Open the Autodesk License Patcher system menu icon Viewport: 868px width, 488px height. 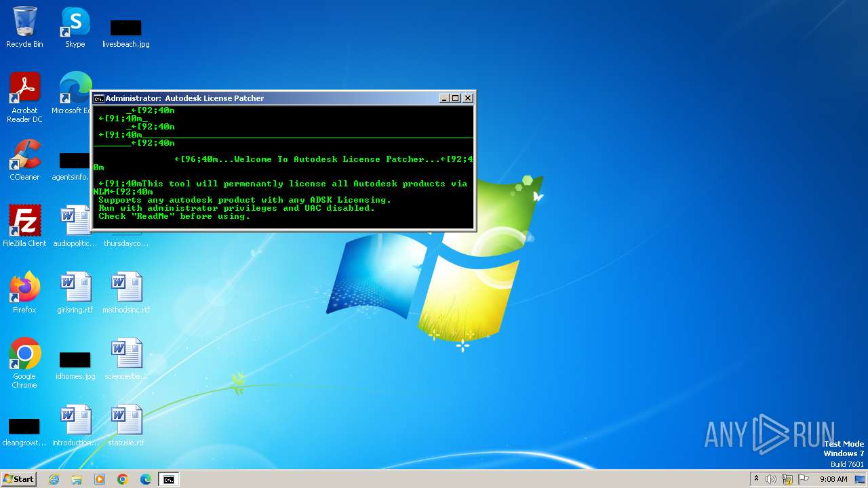point(99,98)
